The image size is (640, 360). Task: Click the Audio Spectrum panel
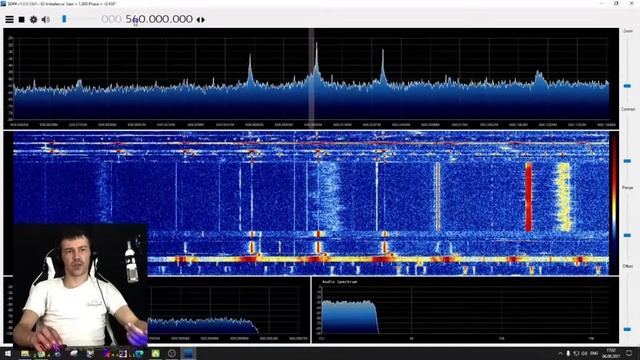point(465,310)
